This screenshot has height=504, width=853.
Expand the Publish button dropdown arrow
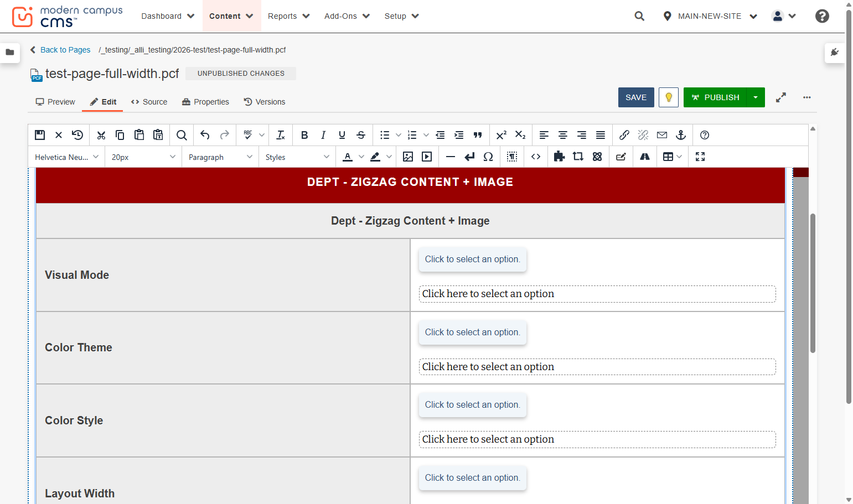(756, 97)
